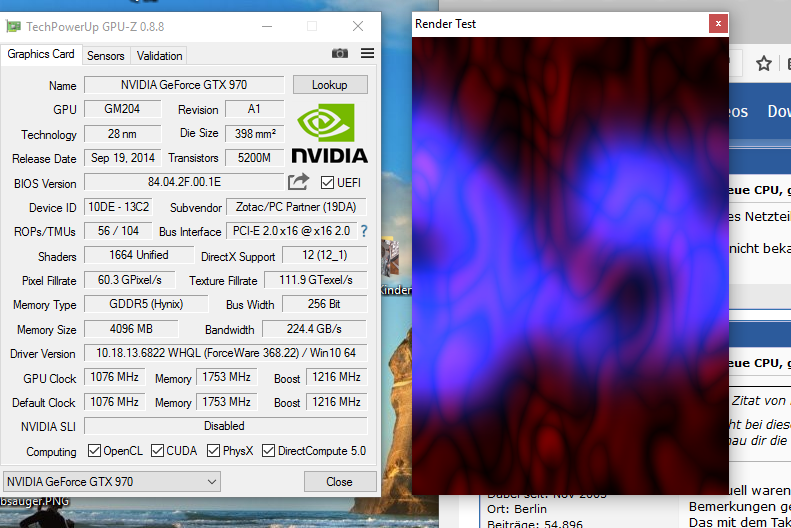Toggle the OpenCL checkbox
The width and height of the screenshot is (791, 528).
click(94, 450)
